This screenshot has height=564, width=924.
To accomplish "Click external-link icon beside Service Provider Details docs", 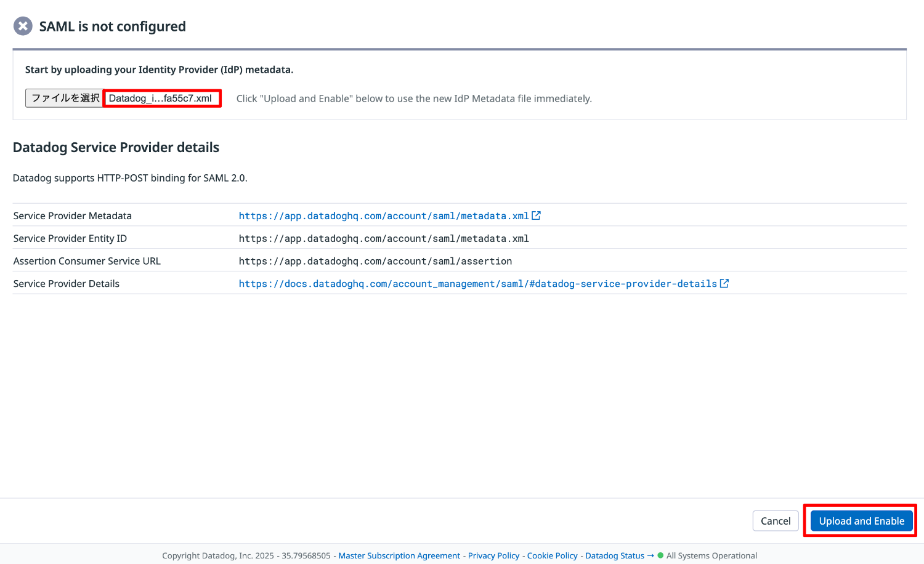I will click(724, 283).
